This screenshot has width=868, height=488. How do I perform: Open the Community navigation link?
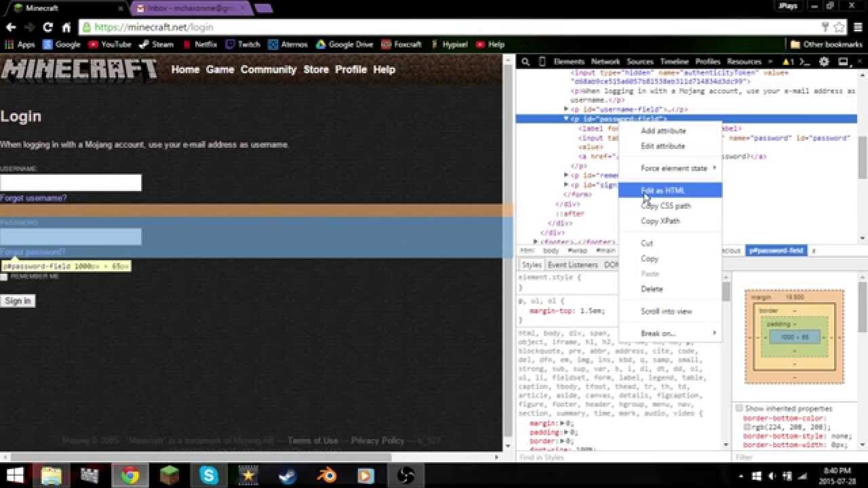[269, 69]
